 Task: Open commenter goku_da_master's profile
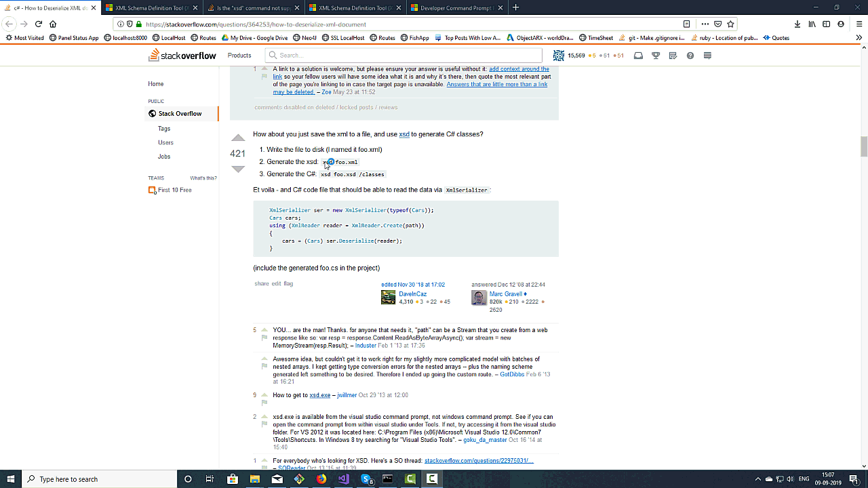tap(485, 440)
